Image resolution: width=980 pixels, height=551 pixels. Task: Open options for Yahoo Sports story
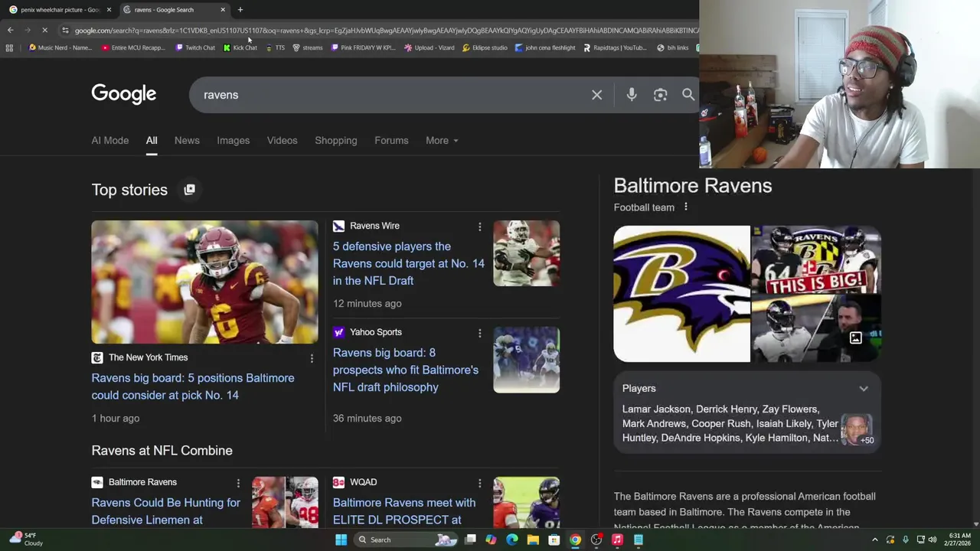point(480,333)
